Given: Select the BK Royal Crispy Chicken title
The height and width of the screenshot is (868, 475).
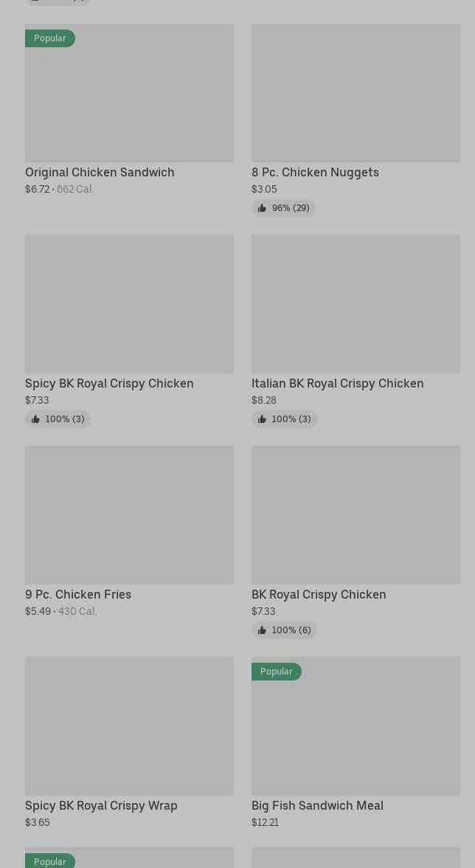Looking at the screenshot, I should coord(319,595).
